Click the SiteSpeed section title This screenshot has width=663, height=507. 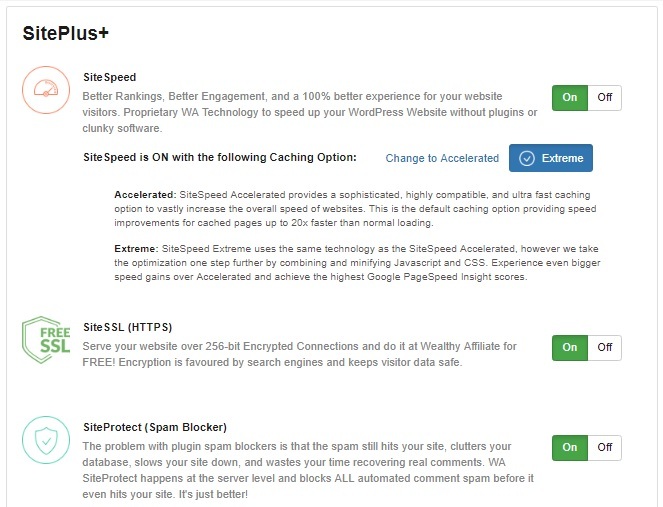click(x=110, y=77)
